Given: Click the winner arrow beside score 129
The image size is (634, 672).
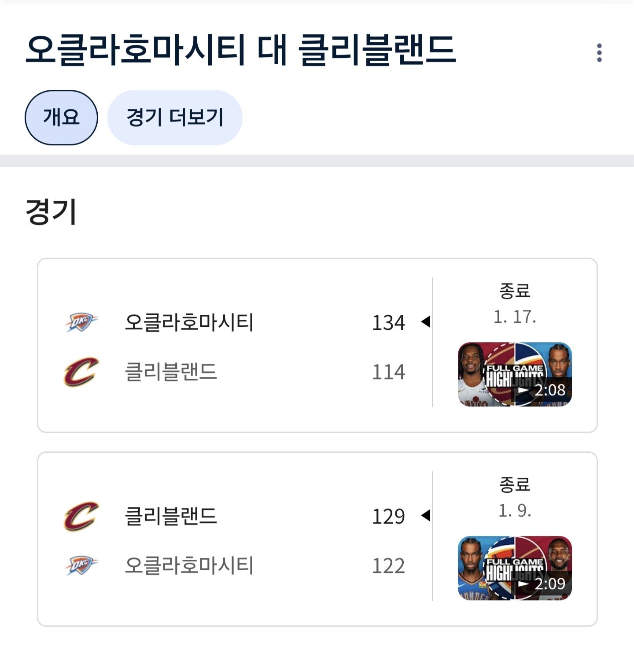Looking at the screenshot, I should click(425, 515).
